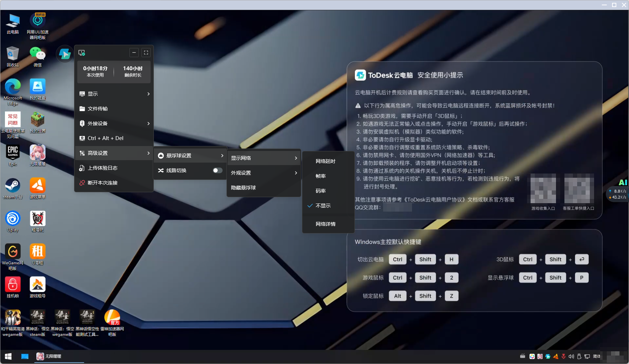Click 客服工单快捷入口 QR code
This screenshot has width=629, height=364.
click(579, 188)
